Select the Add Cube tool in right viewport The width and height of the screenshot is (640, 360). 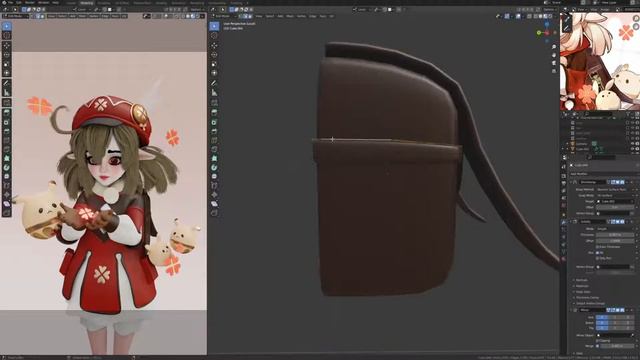click(214, 102)
